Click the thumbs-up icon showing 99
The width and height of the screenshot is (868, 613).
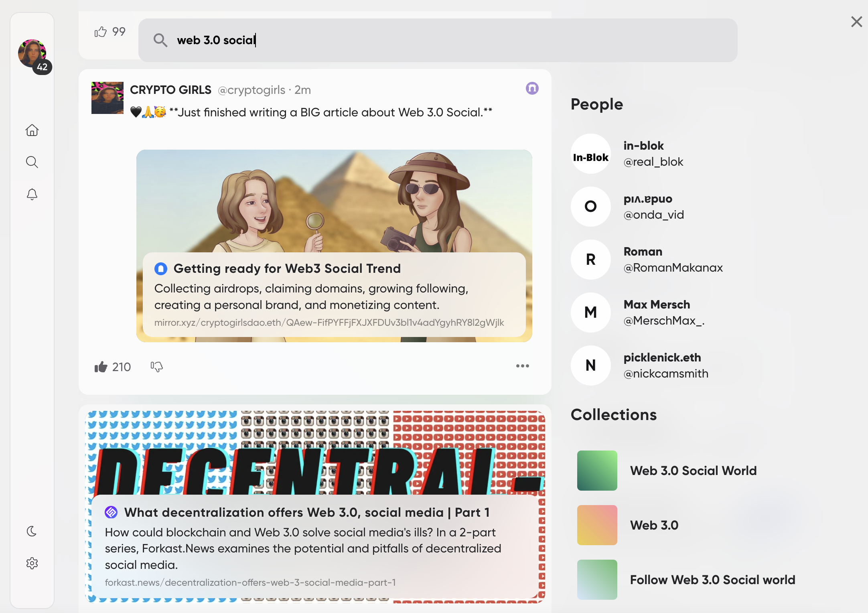101,32
